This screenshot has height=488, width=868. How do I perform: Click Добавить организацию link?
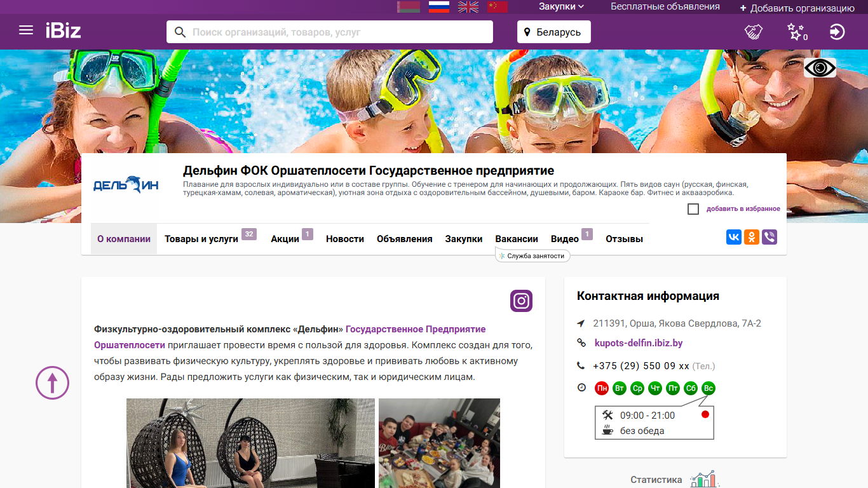[797, 8]
